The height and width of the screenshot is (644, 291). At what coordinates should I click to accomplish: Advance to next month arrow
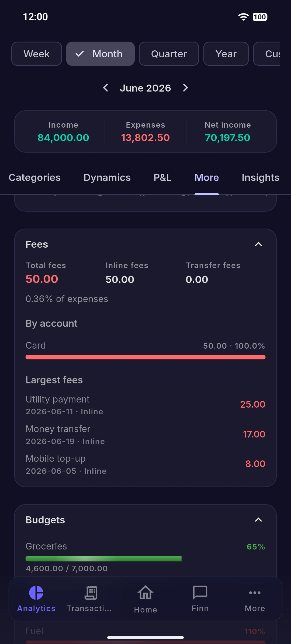tap(185, 88)
